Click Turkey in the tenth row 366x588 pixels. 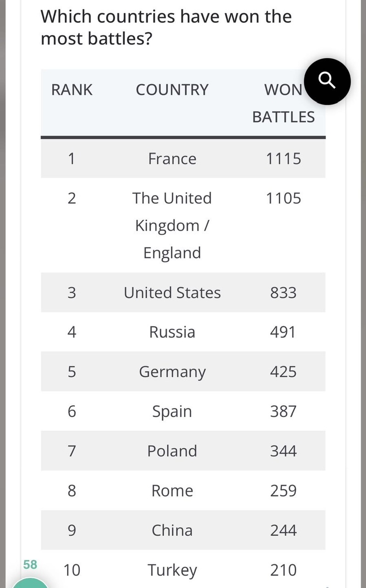coord(172,570)
